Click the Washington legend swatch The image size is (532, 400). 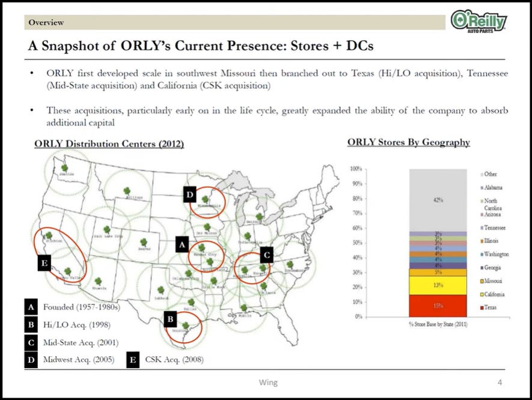pyautogui.click(x=482, y=255)
